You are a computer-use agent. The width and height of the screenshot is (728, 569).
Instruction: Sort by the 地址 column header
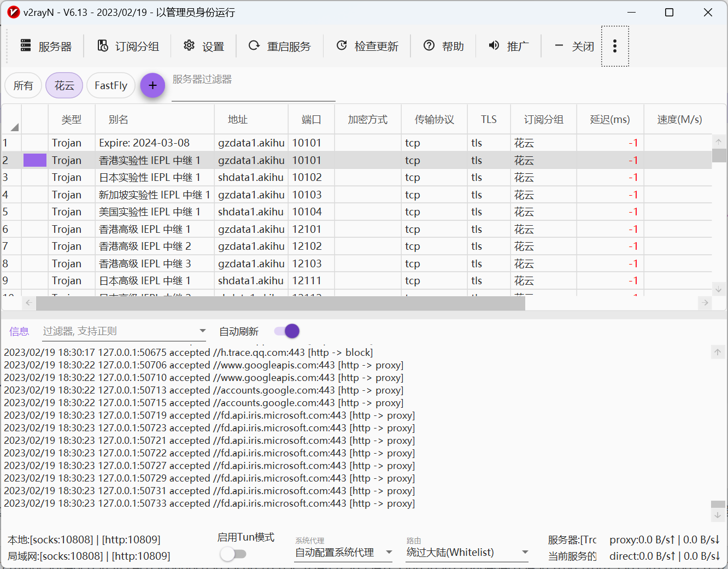[x=251, y=119]
